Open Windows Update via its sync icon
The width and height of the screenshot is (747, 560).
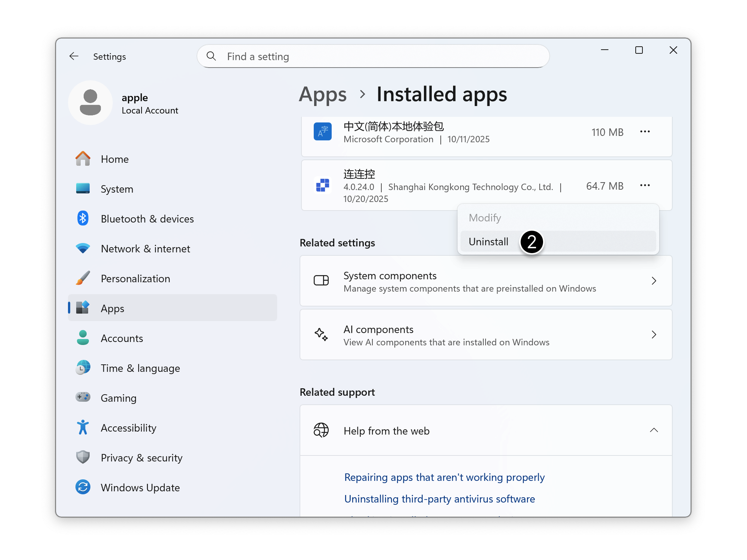(x=83, y=487)
